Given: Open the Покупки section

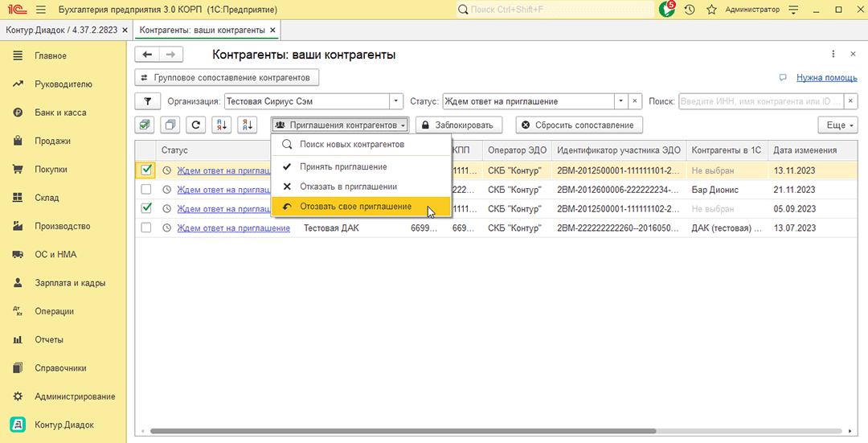Looking at the screenshot, I should coord(51,170).
